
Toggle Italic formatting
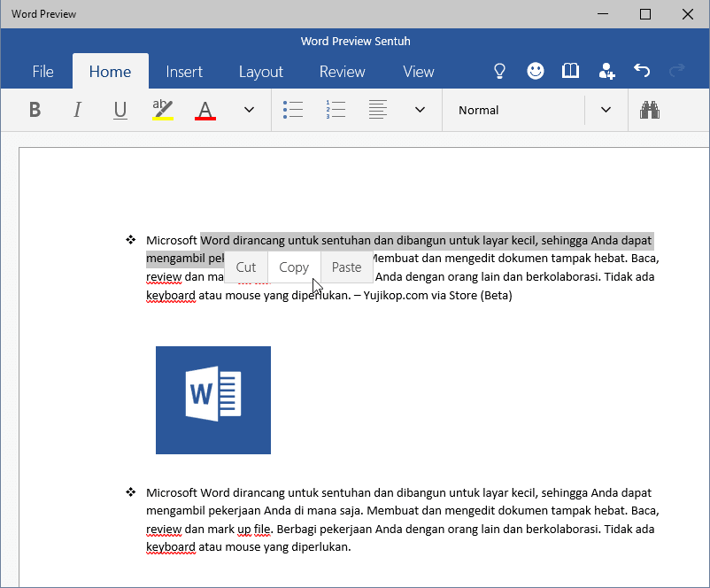[77, 110]
